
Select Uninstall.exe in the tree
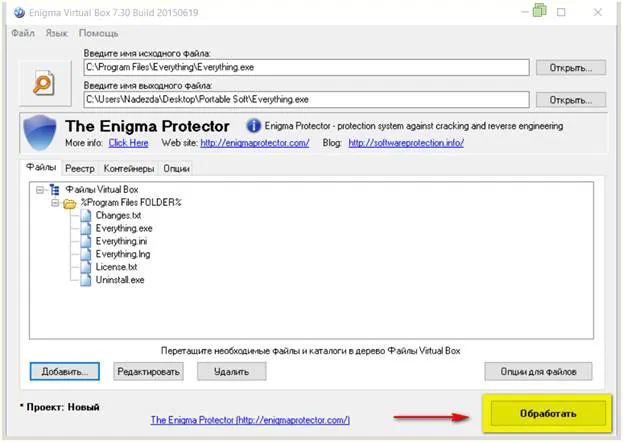click(x=120, y=280)
